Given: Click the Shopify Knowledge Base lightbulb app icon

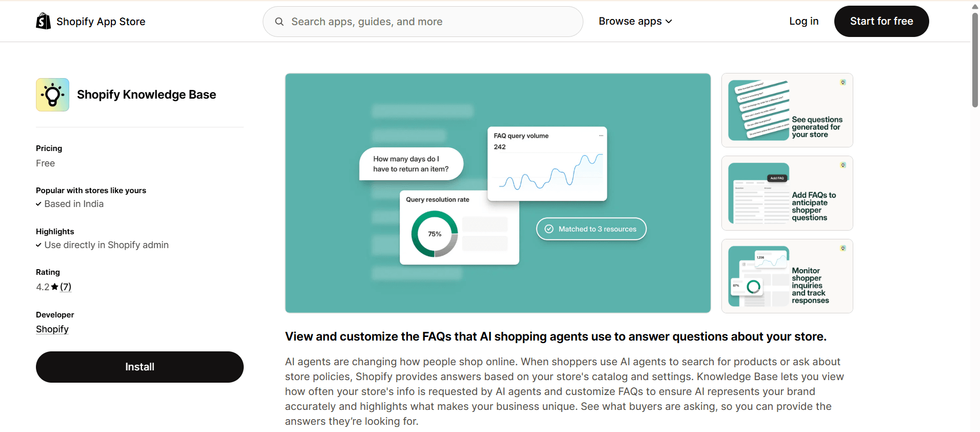Looking at the screenshot, I should coord(52,94).
